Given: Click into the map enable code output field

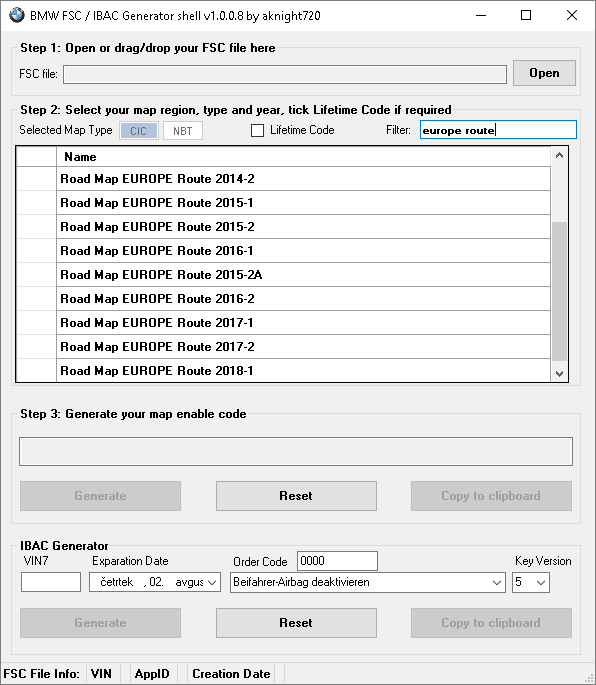Looking at the screenshot, I should pyautogui.click(x=296, y=451).
